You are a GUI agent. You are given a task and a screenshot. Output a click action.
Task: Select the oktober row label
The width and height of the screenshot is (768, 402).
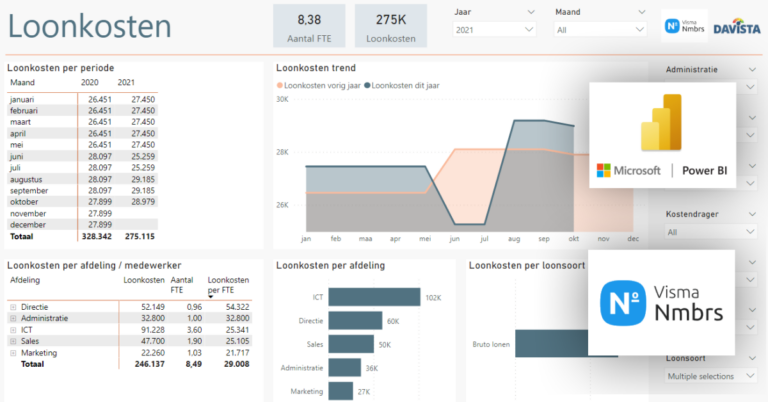pyautogui.click(x=24, y=202)
